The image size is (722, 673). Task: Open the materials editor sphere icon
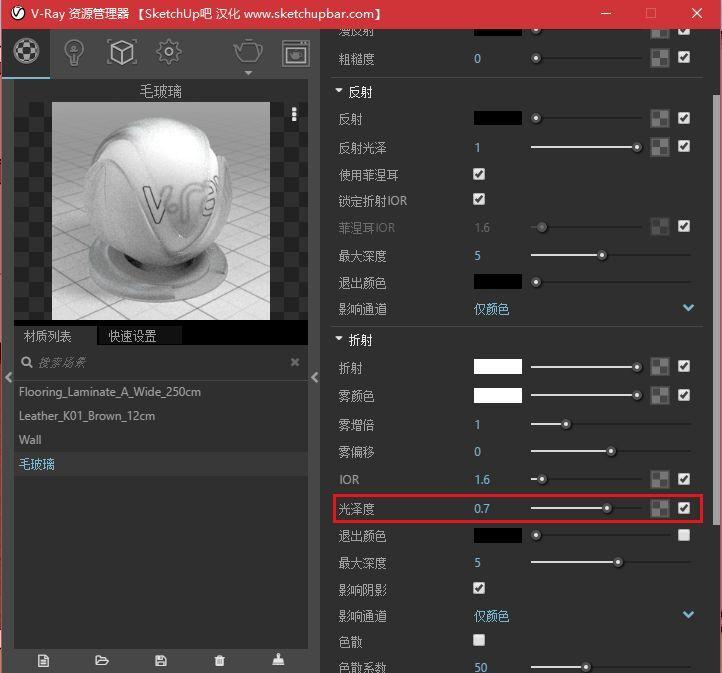click(x=26, y=51)
